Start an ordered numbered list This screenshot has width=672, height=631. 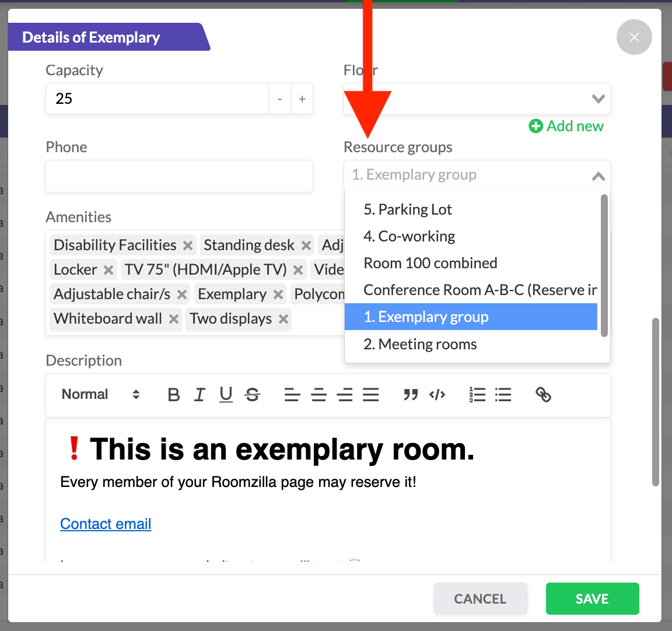tap(477, 395)
